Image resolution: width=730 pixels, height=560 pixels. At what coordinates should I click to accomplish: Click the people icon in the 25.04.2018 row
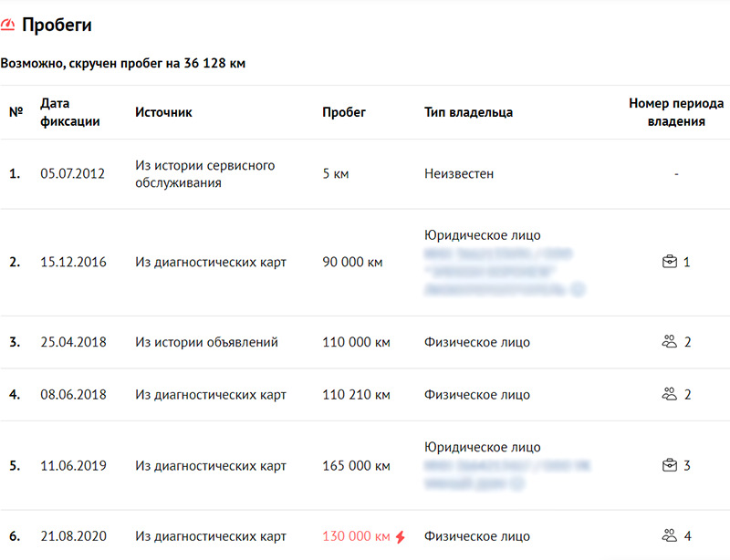pyautogui.click(x=669, y=343)
